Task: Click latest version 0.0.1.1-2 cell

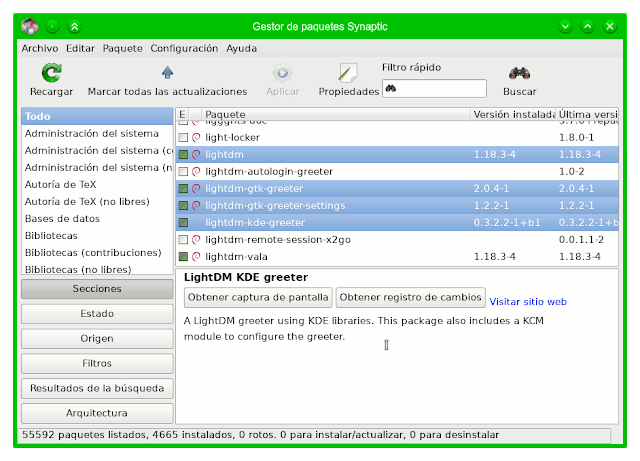Action: point(581,240)
